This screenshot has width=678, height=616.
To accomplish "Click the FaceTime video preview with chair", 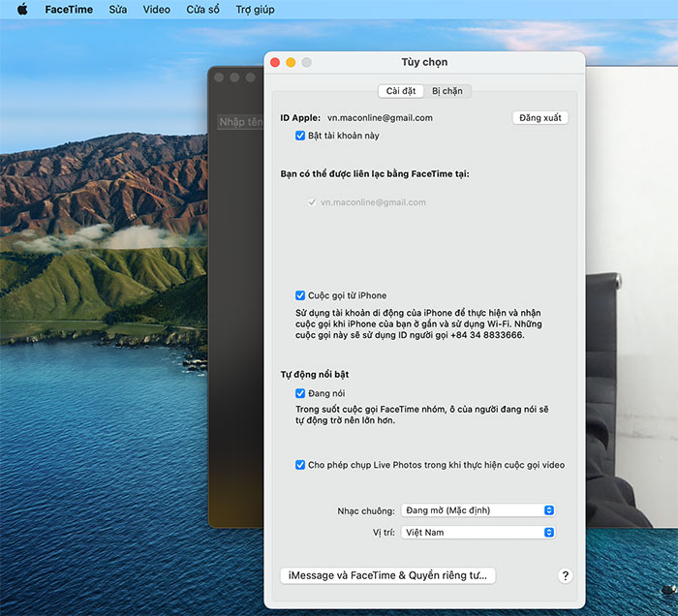I will coord(632,298).
